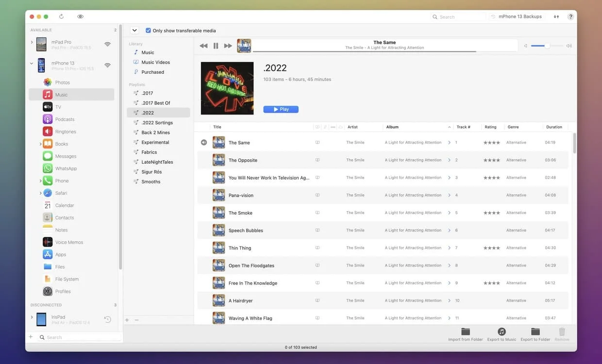The image size is (602, 364).
Task: Select the Waving A White Flag track
Action: tap(383, 318)
